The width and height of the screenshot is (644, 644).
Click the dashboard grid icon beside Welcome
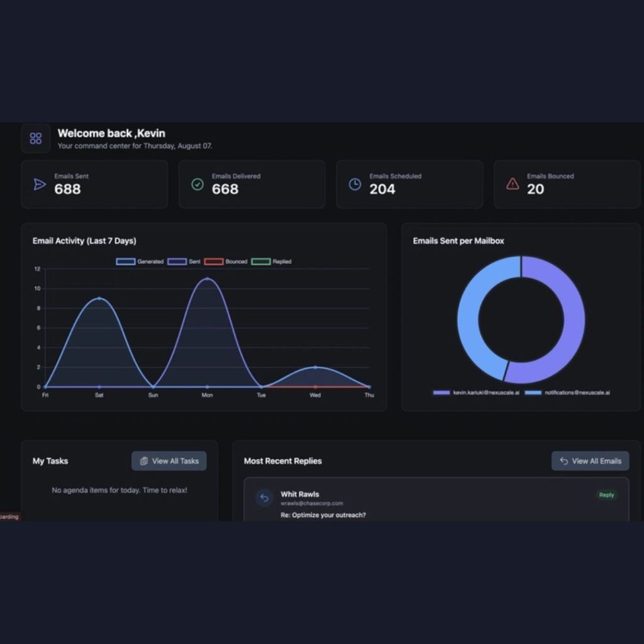coord(36,138)
